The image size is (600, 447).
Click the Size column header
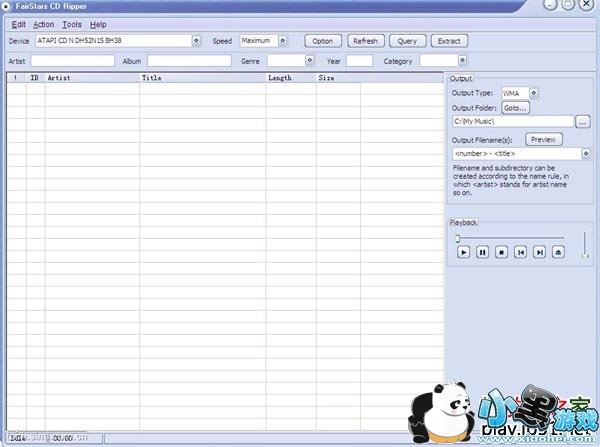coord(338,78)
